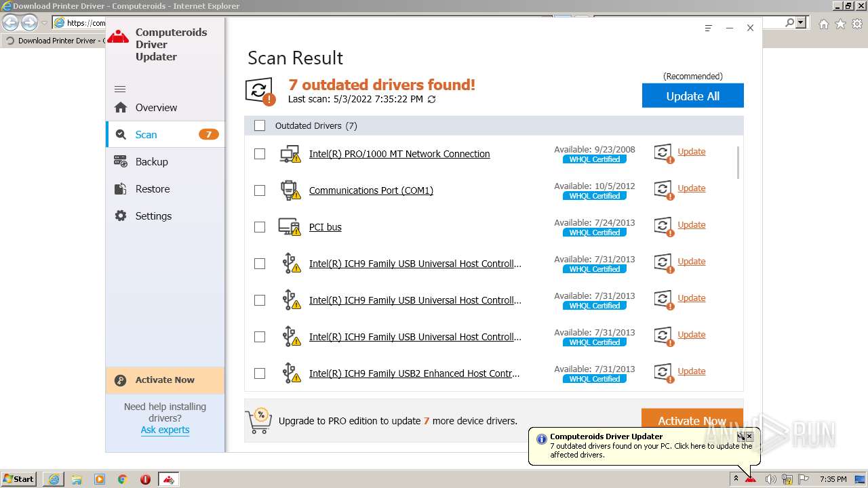Viewport: 868px width, 488px height.
Task: Click update status icon for Intel PRO/1000 row
Action: pyautogui.click(x=663, y=154)
